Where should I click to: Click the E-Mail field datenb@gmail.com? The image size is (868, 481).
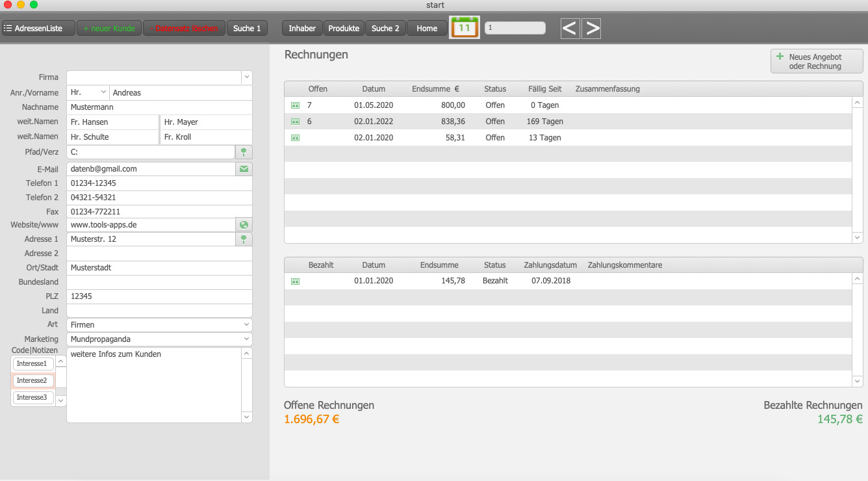point(151,169)
